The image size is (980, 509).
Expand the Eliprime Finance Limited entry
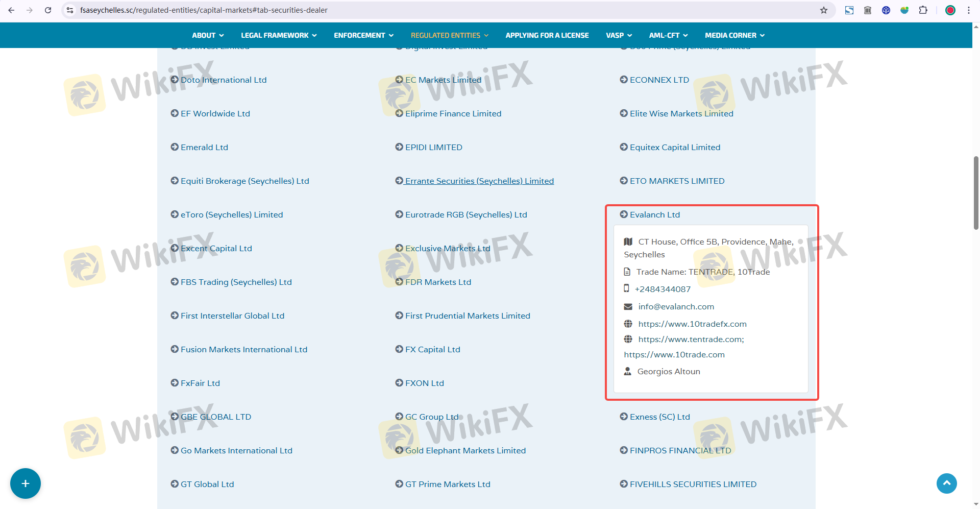click(x=453, y=113)
